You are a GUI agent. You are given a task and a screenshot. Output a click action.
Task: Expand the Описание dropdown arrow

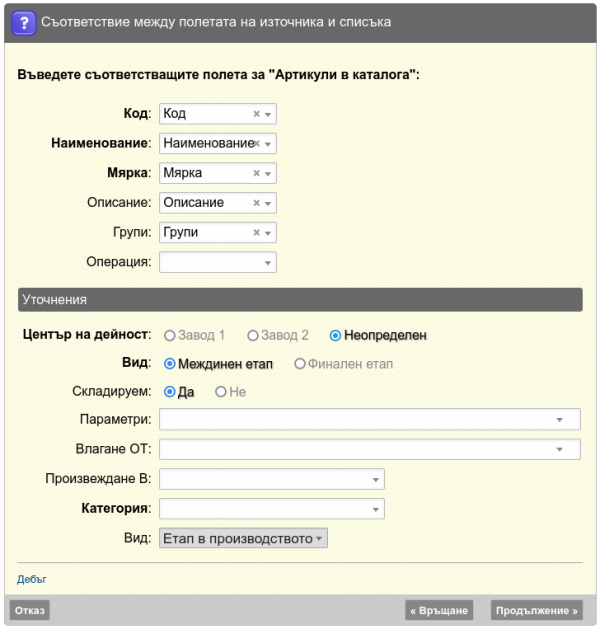coord(268,203)
